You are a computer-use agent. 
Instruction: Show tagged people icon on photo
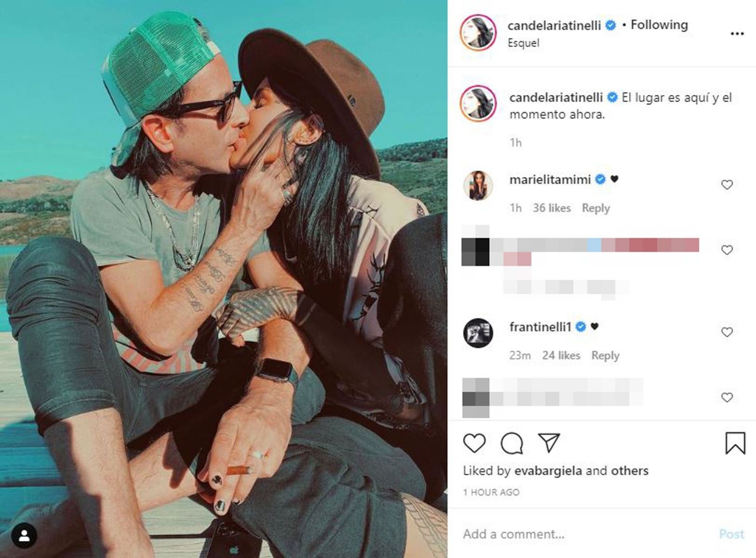coord(24,536)
